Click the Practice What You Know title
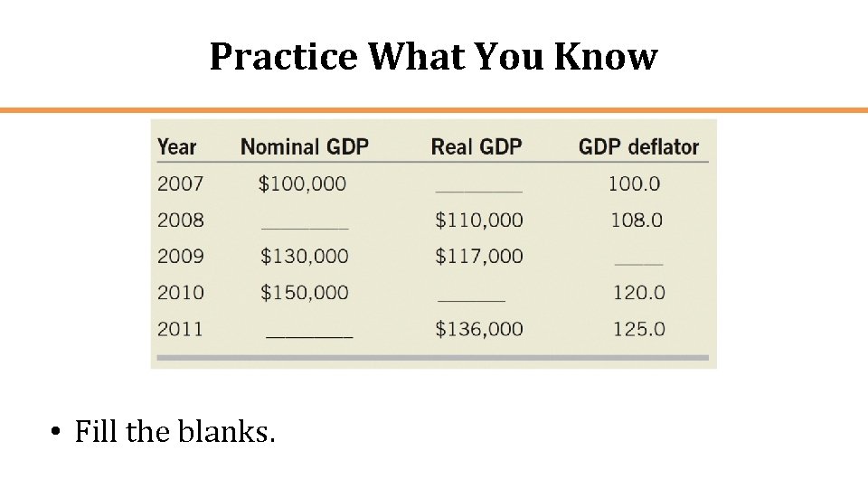This screenshot has width=868, height=488. click(433, 56)
